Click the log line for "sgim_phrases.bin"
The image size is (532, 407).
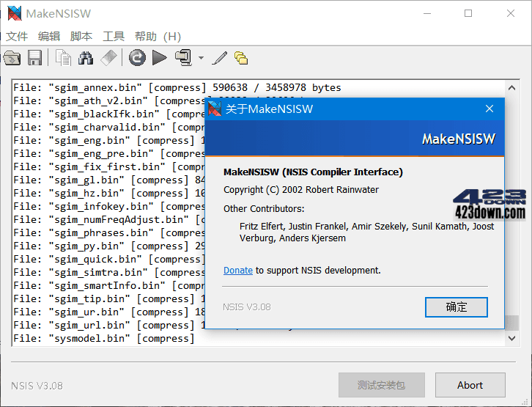[109, 233]
